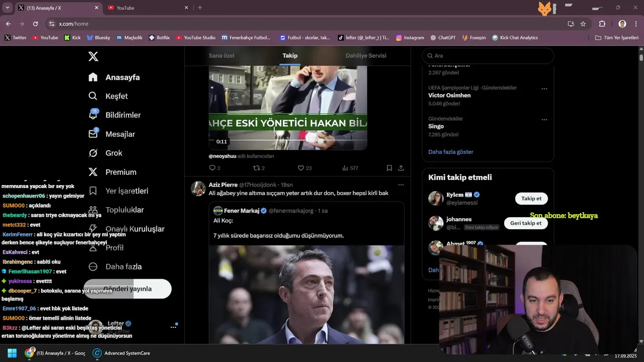Open a new browser tab
Image resolution: width=644 pixels, height=362 pixels.
[x=200, y=8]
